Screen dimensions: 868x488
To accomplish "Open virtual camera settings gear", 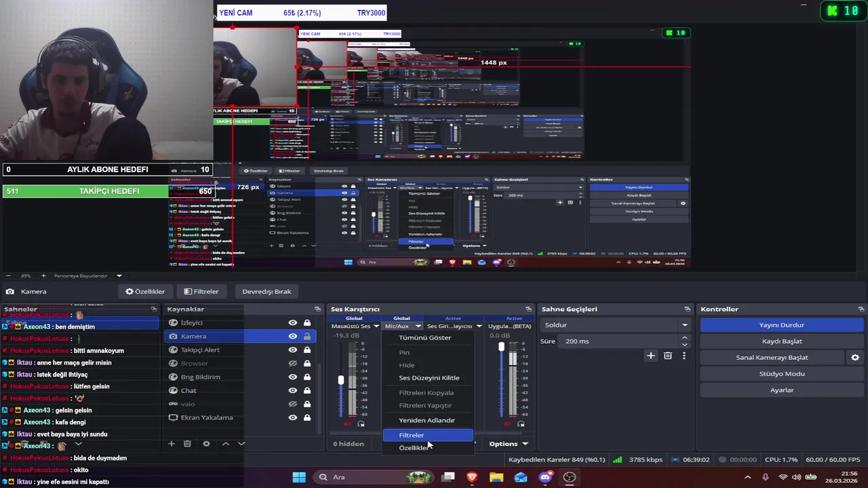I will [855, 358].
